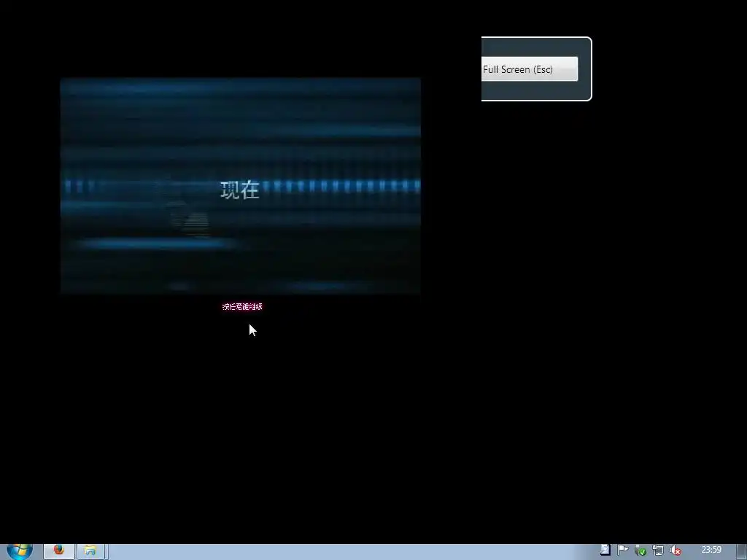Click the video with 现在 text
This screenshot has height=560, width=747.
coord(241,186)
